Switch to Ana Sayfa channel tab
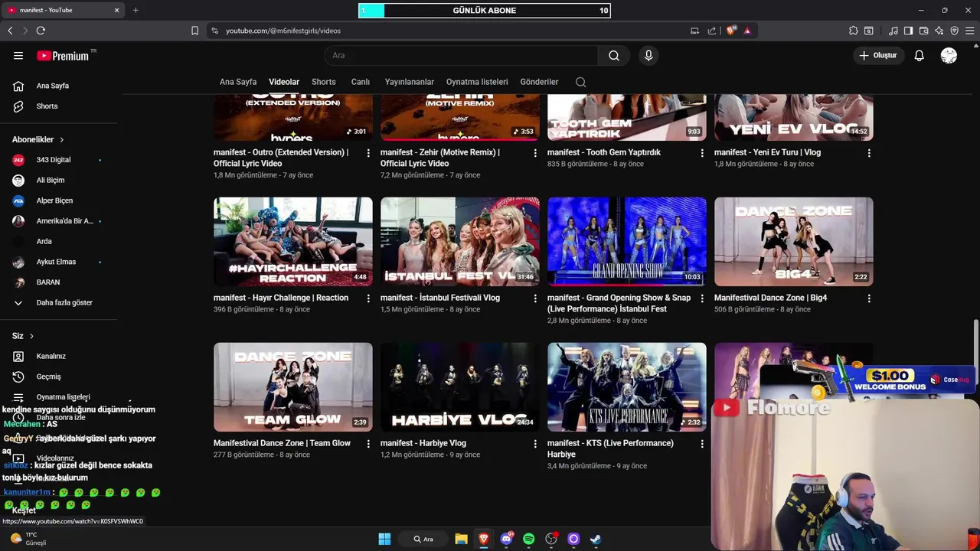The height and width of the screenshot is (551, 980). [x=238, y=82]
